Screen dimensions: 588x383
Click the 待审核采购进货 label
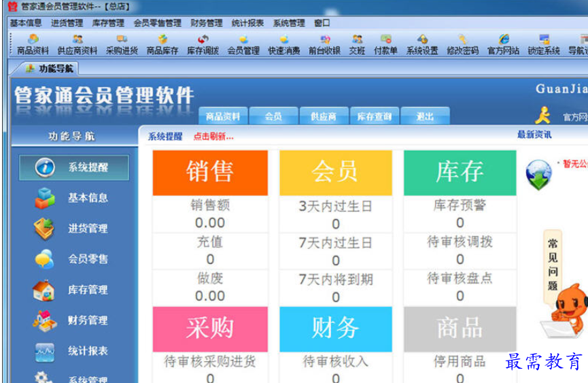[210, 362]
